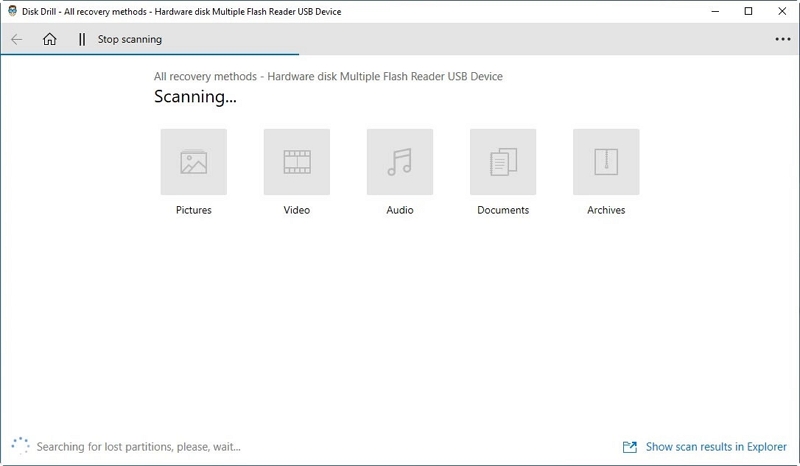Screen dimensions: 800x466
Task: Close the Disk Drill window
Action: coord(782,11)
